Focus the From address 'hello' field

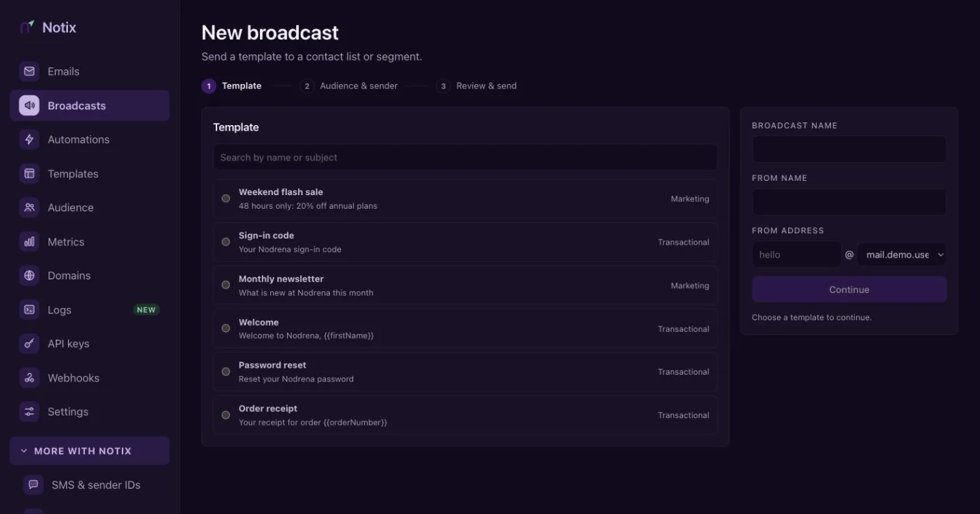point(796,255)
